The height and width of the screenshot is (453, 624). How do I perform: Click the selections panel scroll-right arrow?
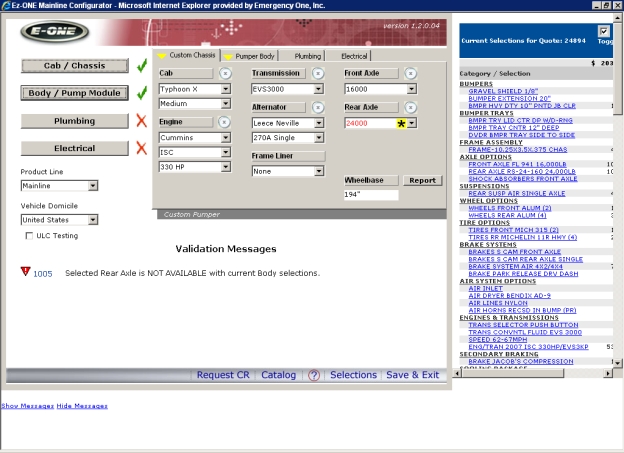pos(608,373)
